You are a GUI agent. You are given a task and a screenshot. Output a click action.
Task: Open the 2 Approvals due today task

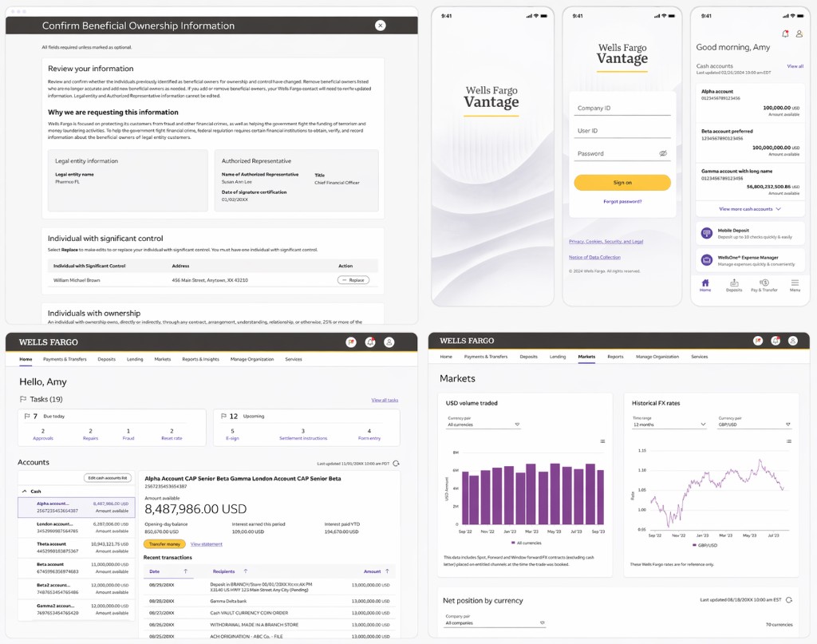click(x=43, y=435)
